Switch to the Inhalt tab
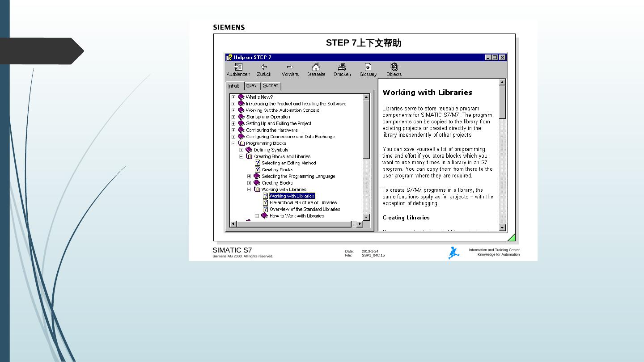 [x=234, y=86]
